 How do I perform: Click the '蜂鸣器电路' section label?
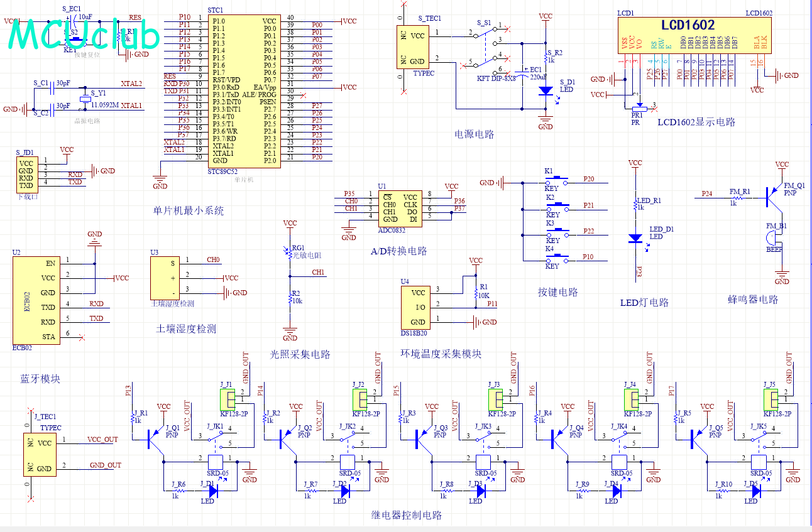(x=753, y=300)
